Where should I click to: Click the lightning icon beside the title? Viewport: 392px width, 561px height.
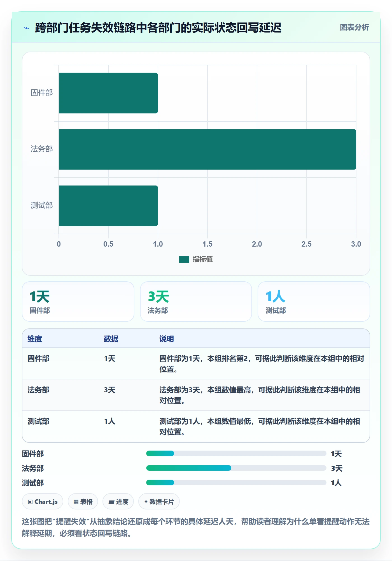click(27, 28)
